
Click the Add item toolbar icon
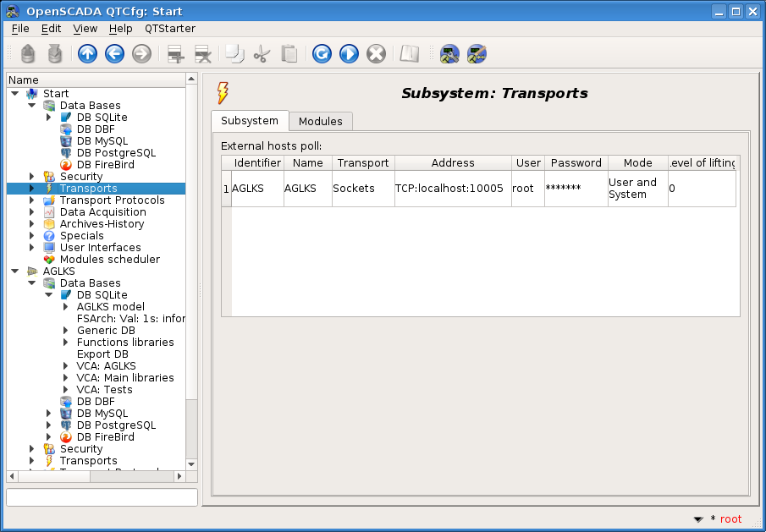pos(175,53)
